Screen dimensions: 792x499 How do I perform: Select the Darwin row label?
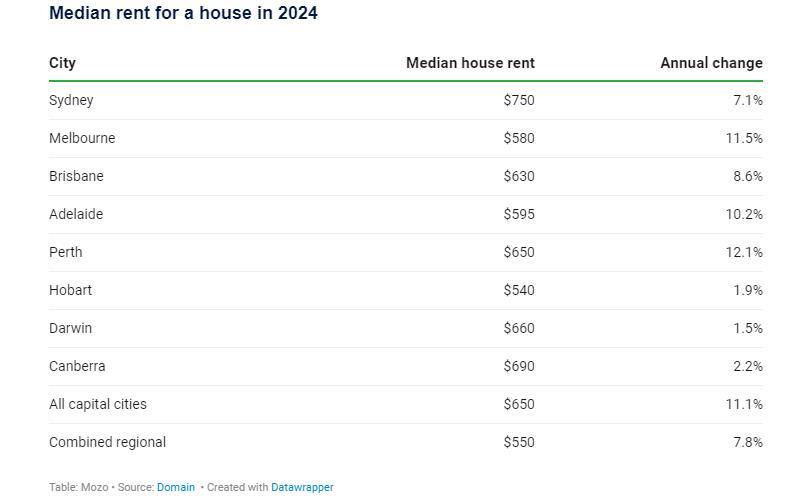pyautogui.click(x=70, y=328)
